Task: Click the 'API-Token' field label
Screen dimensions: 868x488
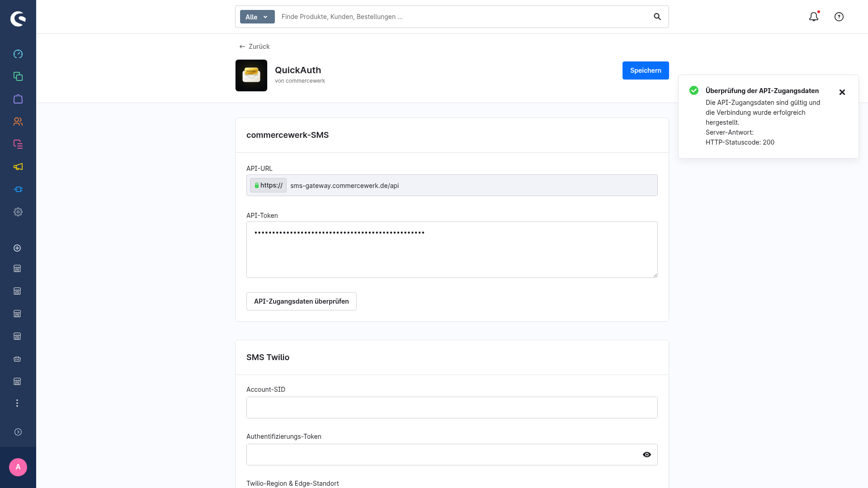Action: tap(262, 216)
